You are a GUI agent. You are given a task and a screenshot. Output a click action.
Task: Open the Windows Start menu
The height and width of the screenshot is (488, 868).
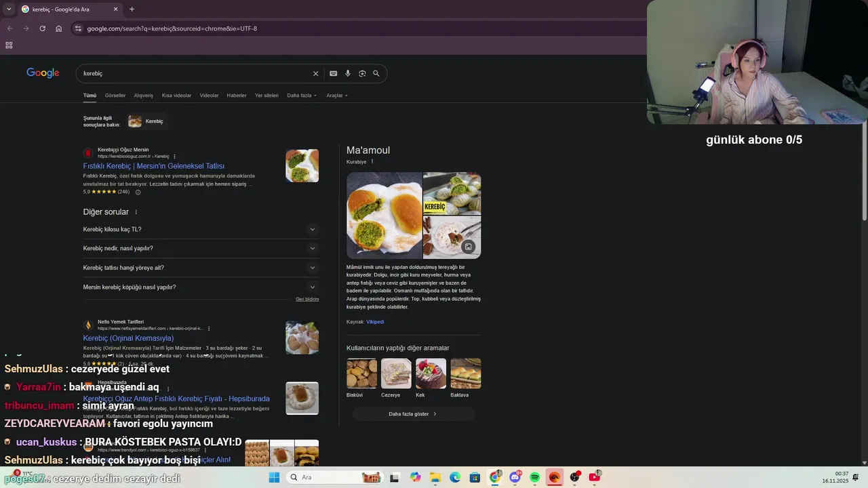coord(274,477)
